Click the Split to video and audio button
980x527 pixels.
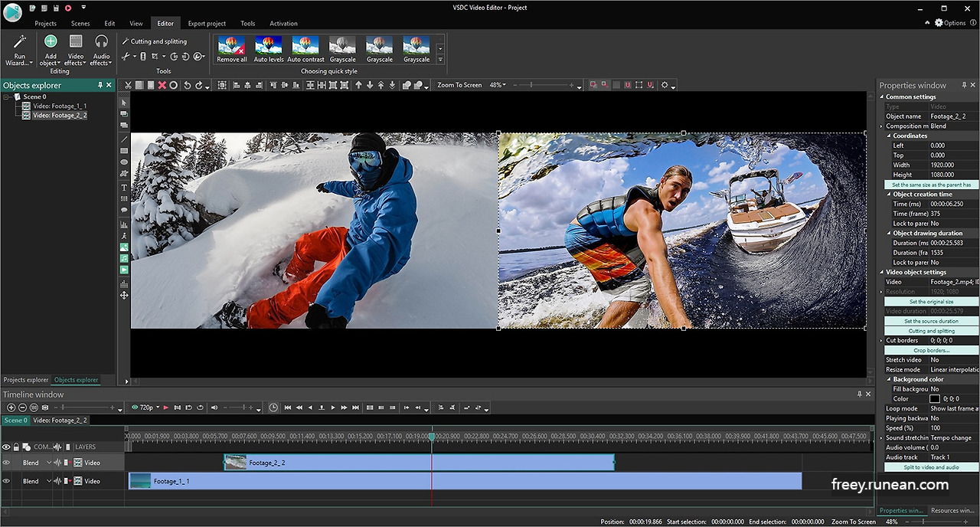pyautogui.click(x=930, y=466)
